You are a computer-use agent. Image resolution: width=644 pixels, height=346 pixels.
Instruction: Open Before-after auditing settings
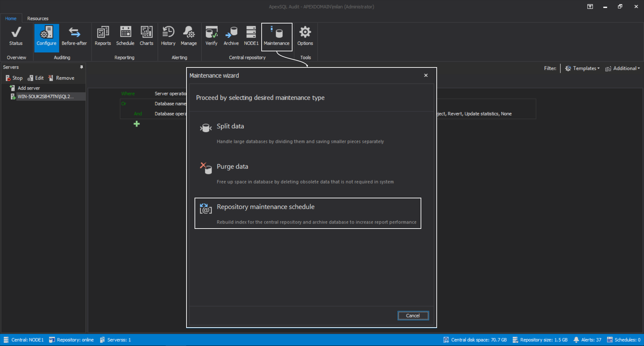(74, 36)
